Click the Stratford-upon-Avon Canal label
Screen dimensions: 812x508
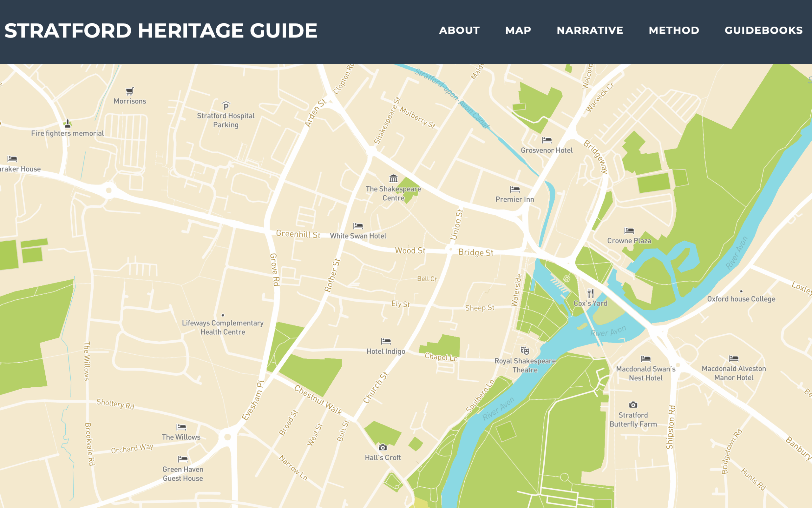tap(452, 98)
